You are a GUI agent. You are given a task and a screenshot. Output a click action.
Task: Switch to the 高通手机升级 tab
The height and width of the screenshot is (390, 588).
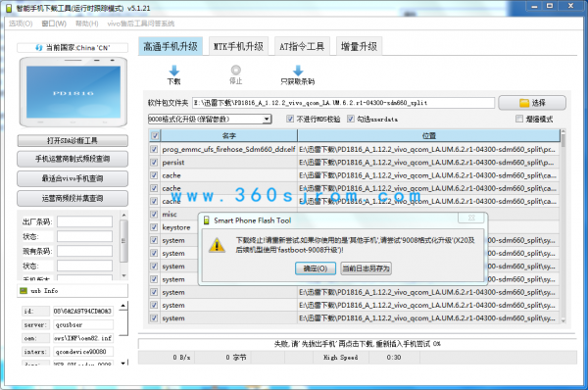(171, 46)
